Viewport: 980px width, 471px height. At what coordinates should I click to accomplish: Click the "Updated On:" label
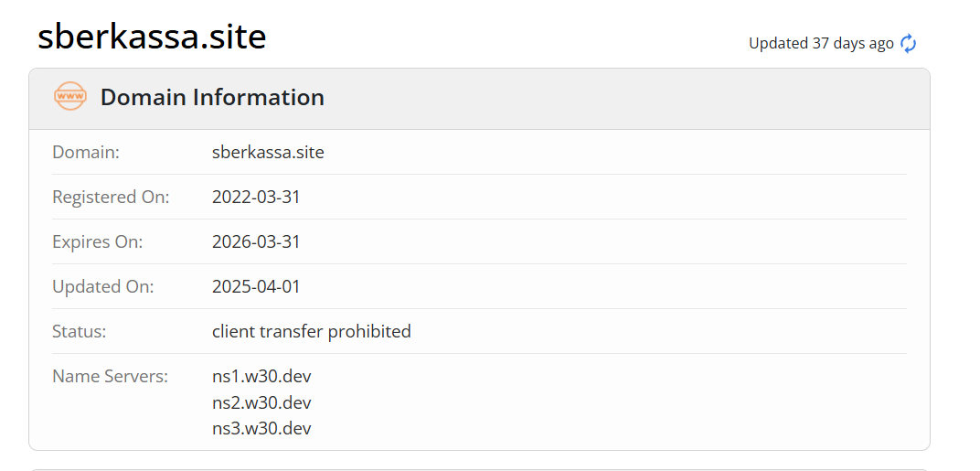(103, 286)
